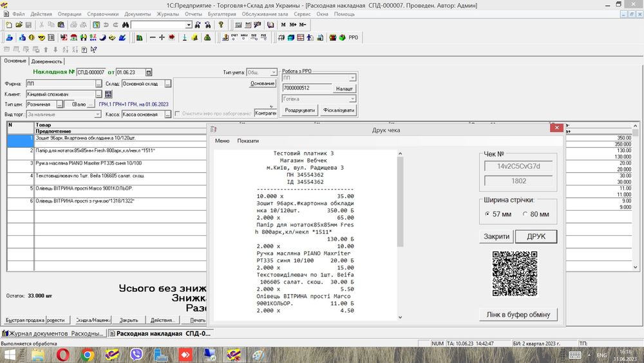
Task: Click the plus icon in second toolbar
Action: click(x=162, y=37)
